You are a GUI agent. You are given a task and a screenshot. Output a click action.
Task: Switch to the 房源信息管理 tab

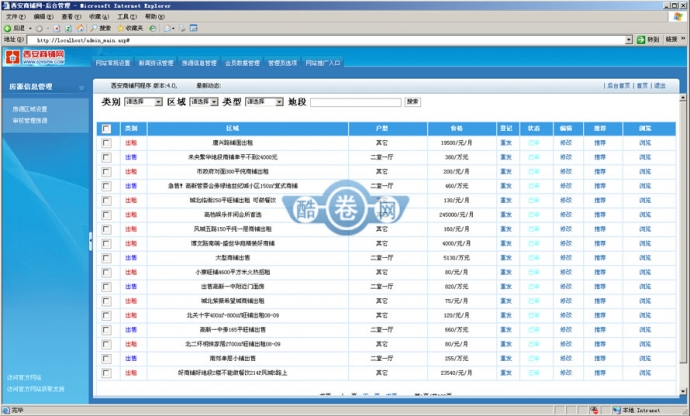(x=199, y=63)
